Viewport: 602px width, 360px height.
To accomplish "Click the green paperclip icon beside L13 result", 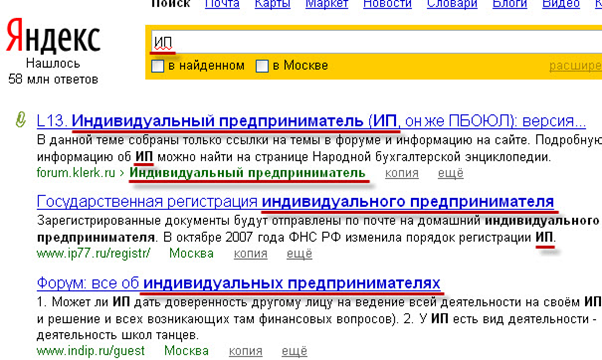I will [20, 120].
